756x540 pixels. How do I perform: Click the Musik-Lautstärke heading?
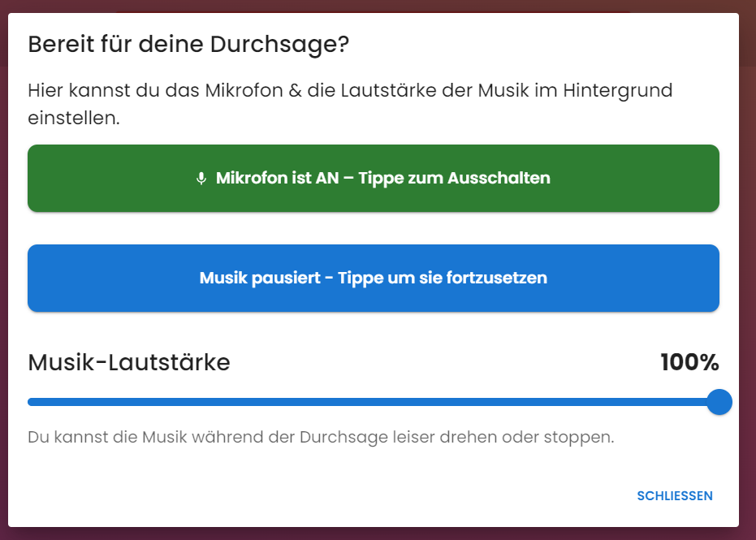(129, 362)
